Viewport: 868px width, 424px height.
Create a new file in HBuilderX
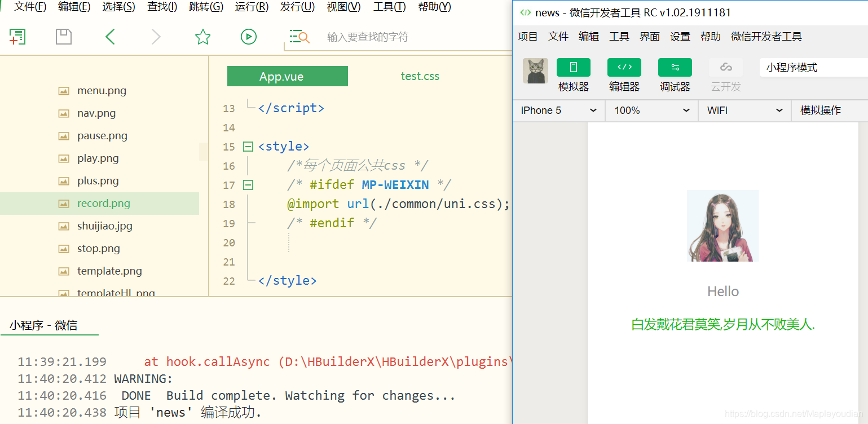(x=17, y=36)
